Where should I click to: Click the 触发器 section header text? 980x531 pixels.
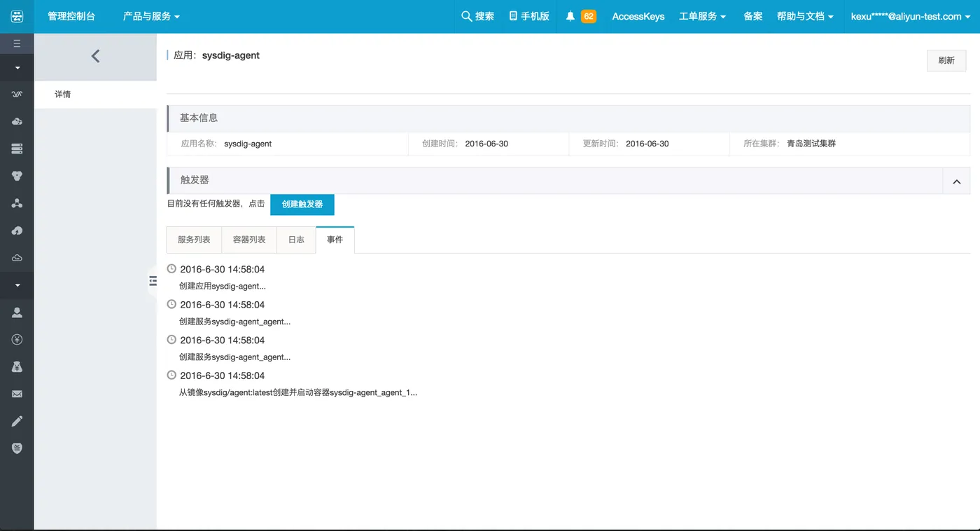coord(195,180)
